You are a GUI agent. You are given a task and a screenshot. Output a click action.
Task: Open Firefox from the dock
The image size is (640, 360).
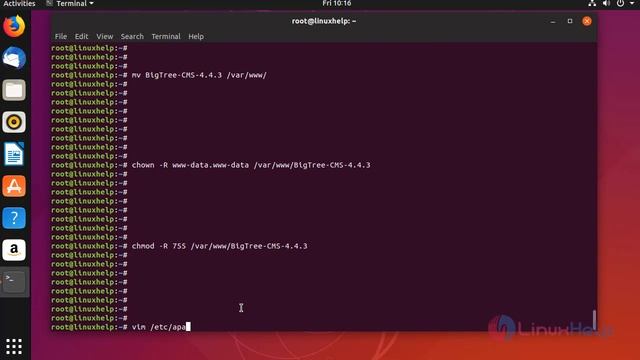point(14,27)
